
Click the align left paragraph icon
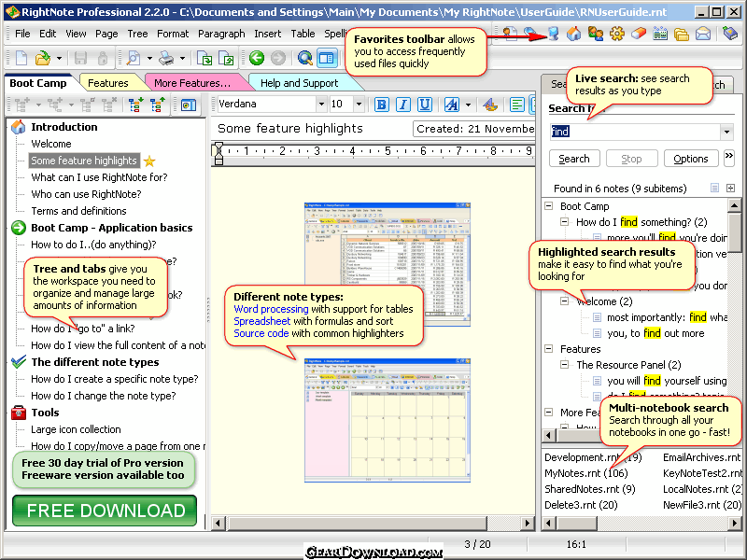point(517,105)
